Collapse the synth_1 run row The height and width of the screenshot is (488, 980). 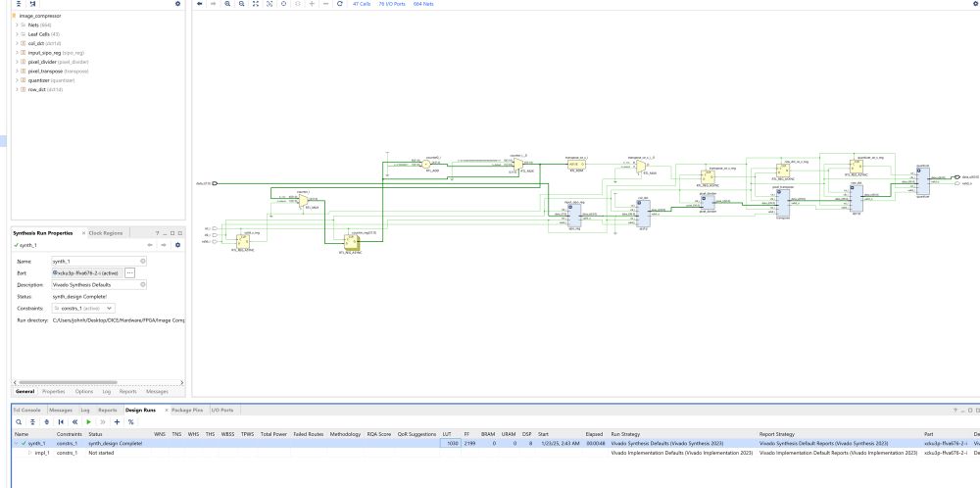[x=17, y=443]
